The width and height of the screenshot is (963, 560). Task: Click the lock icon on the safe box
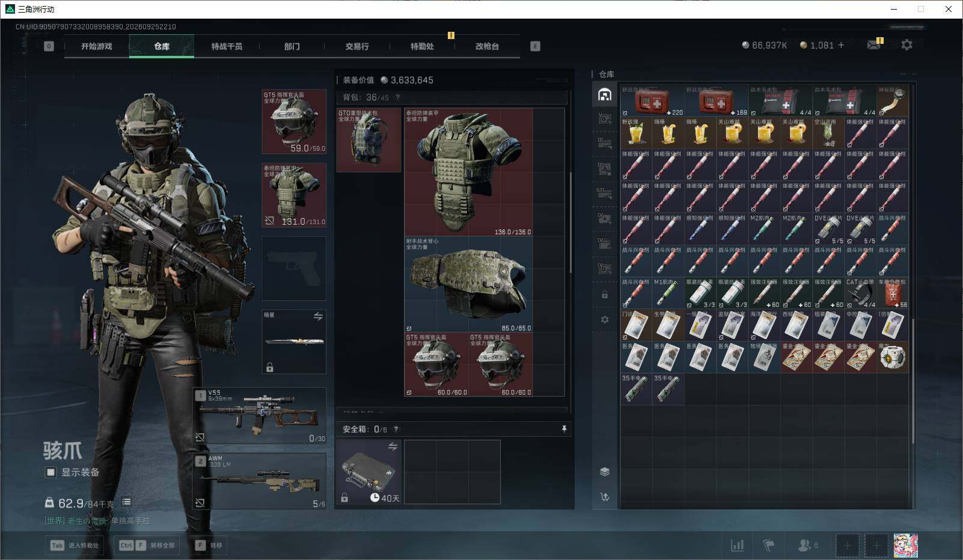click(344, 498)
